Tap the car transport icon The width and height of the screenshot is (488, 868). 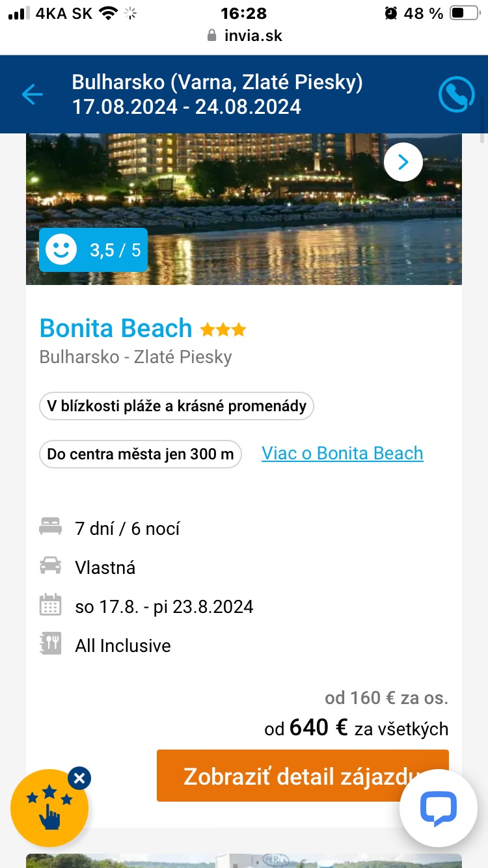pyautogui.click(x=50, y=567)
